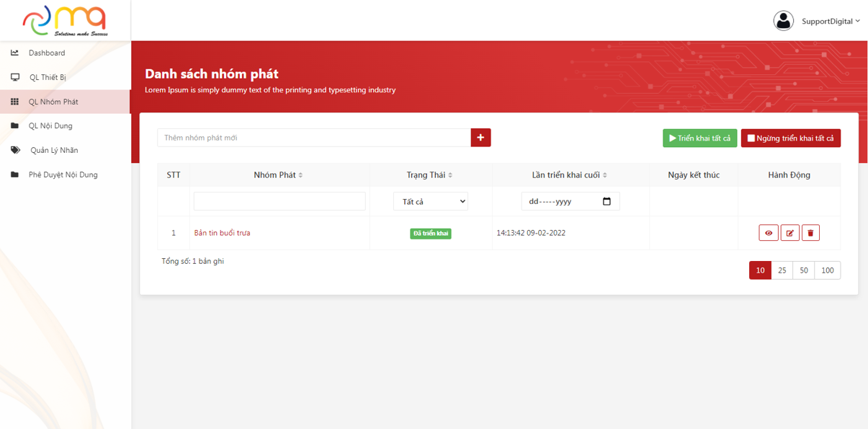Click the red plus add button
The width and height of the screenshot is (868, 429).
(480, 138)
